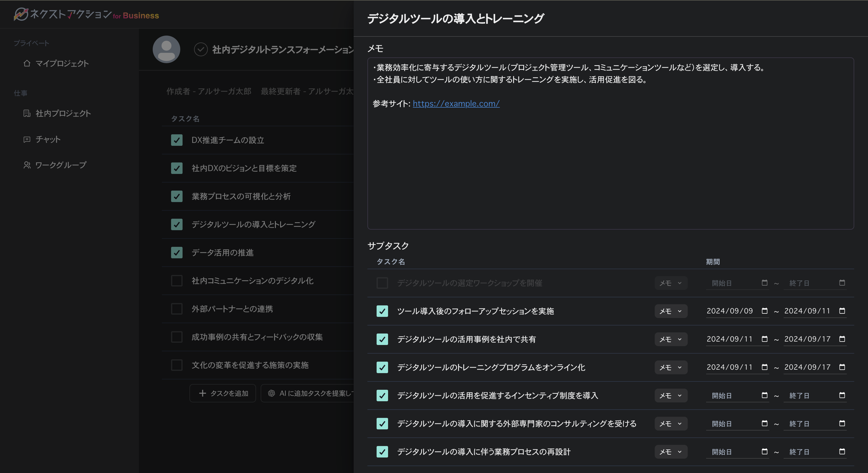Open end date calendar for インセンティブ制度 row
The height and width of the screenshot is (473, 868).
842,395
